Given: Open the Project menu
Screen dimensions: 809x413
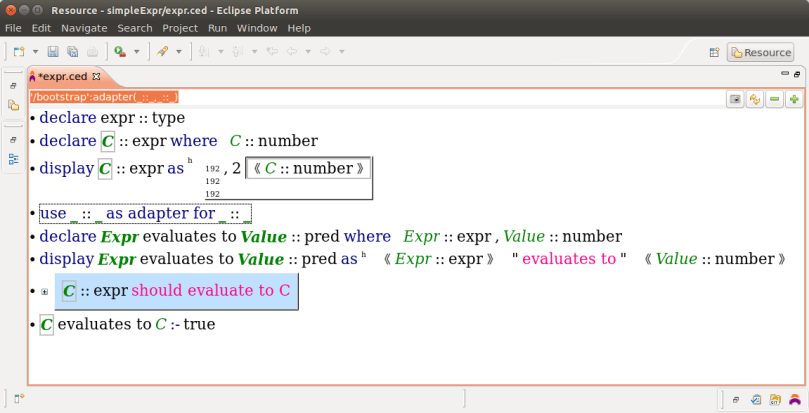Looking at the screenshot, I should tap(180, 28).
